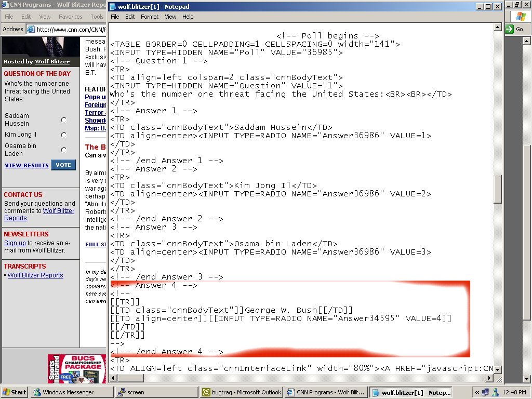Expand hidden system tray icons chevron
This screenshot has width=532, height=399.
coord(476,392)
